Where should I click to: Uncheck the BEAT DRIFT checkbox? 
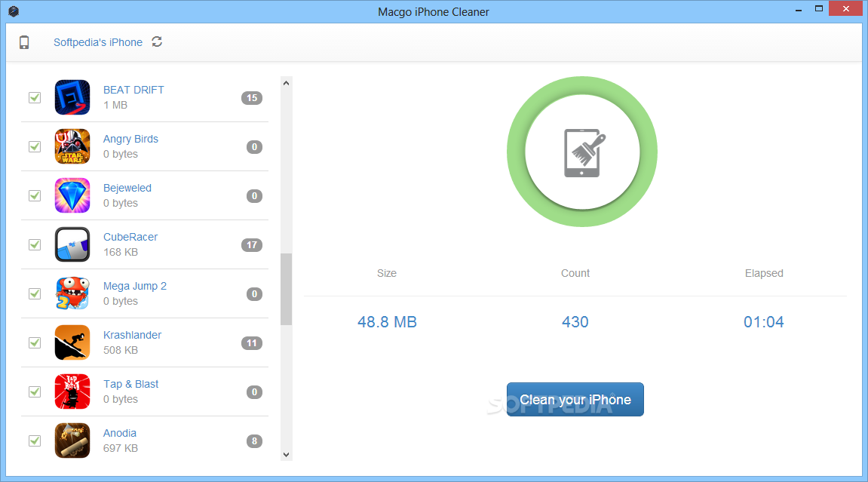pyautogui.click(x=35, y=97)
